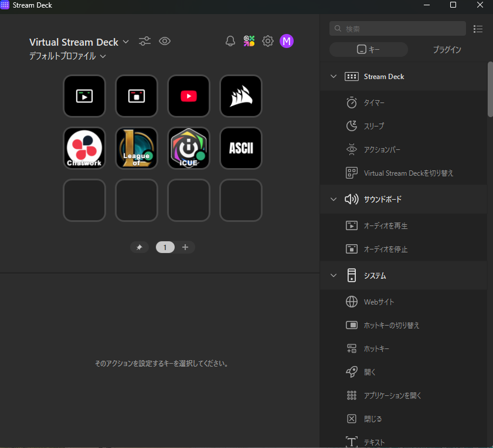Screen dimensions: 493x448
Task: Choose the ホットキーの切り替え action
Action: (403, 325)
